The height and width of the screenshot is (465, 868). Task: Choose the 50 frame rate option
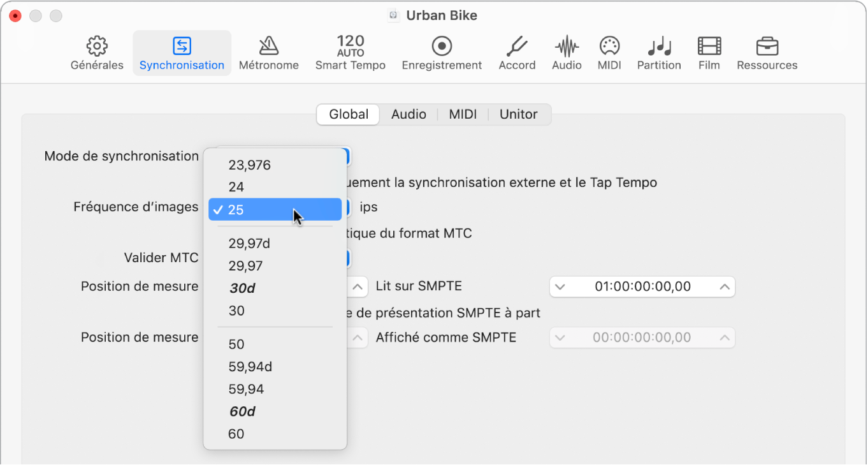236,344
